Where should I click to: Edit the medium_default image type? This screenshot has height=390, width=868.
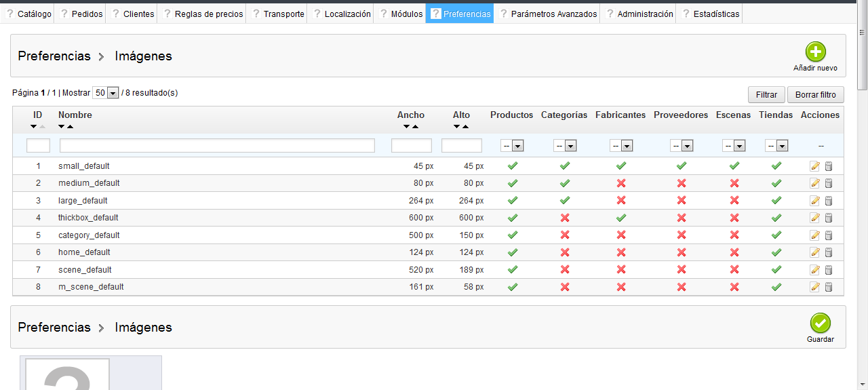pos(815,183)
